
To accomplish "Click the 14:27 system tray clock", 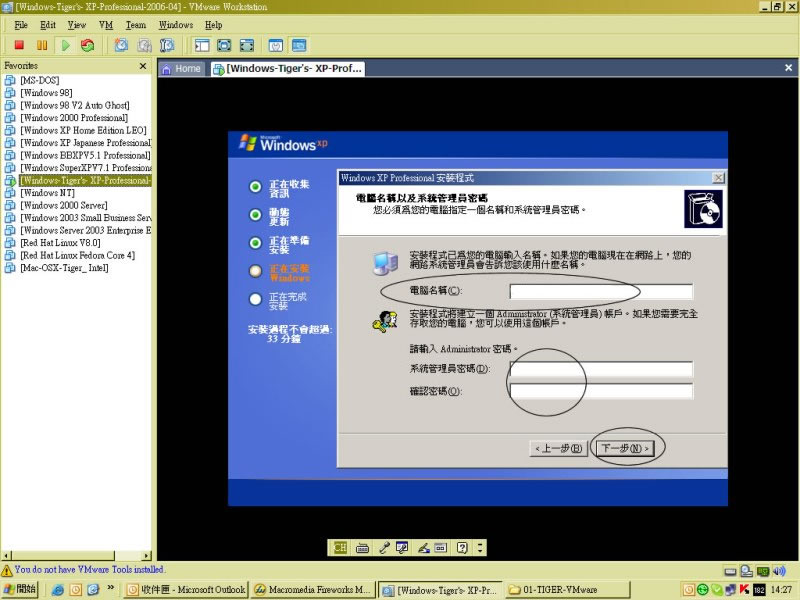I will 781,590.
